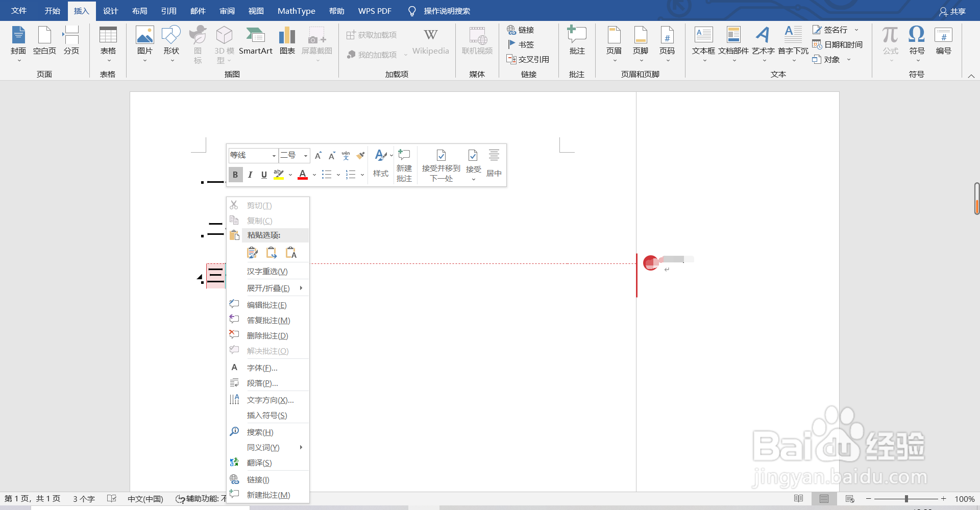The image size is (980, 510).
Task: Insert a picture (图片)
Action: 145,43
